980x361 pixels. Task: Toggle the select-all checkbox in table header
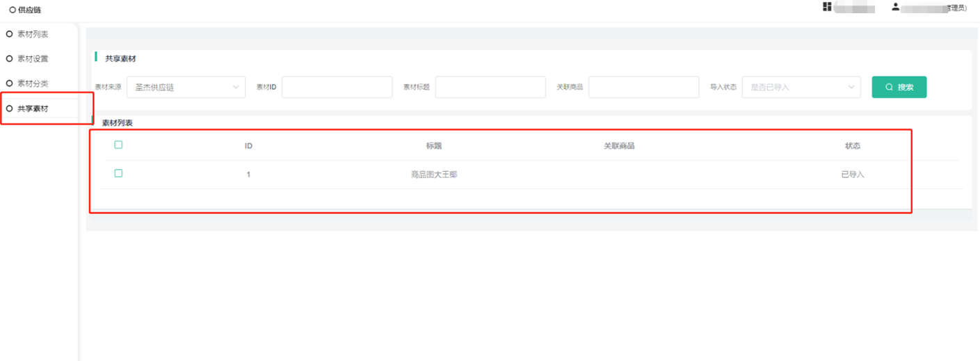[x=118, y=145]
